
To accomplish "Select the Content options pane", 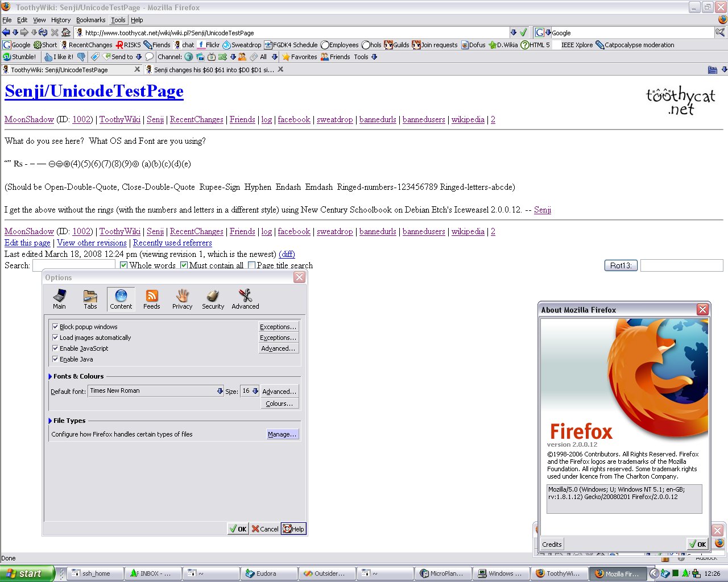I will click(x=121, y=299).
